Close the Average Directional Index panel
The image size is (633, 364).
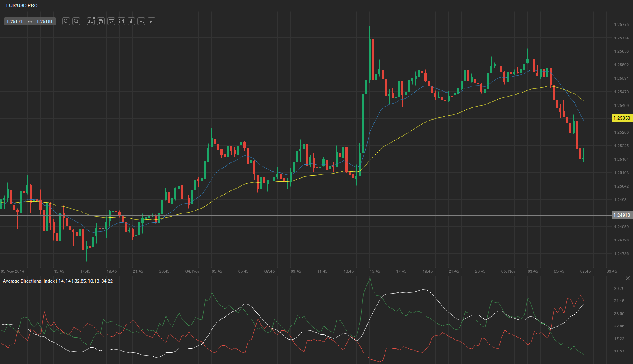point(628,278)
